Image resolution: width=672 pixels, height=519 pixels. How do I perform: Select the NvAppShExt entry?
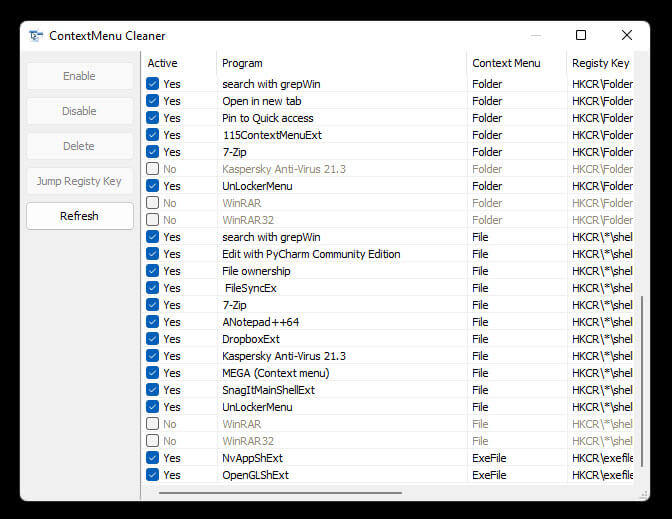tap(252, 458)
